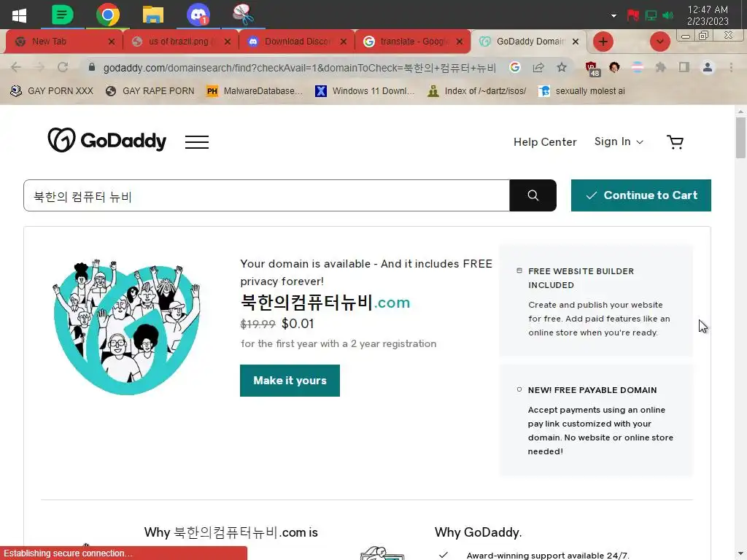This screenshot has width=747, height=560.
Task: Click the Make it yours button
Action: [x=290, y=381]
